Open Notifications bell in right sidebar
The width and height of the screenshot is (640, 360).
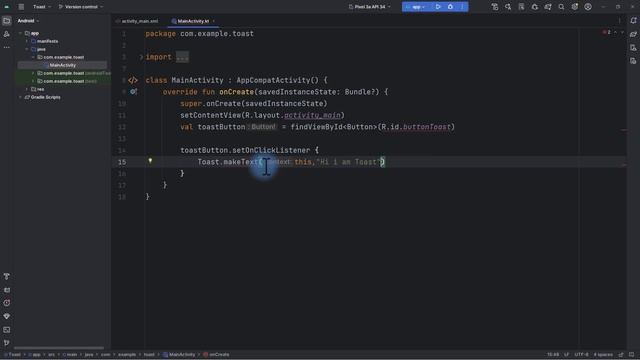pos(633,20)
